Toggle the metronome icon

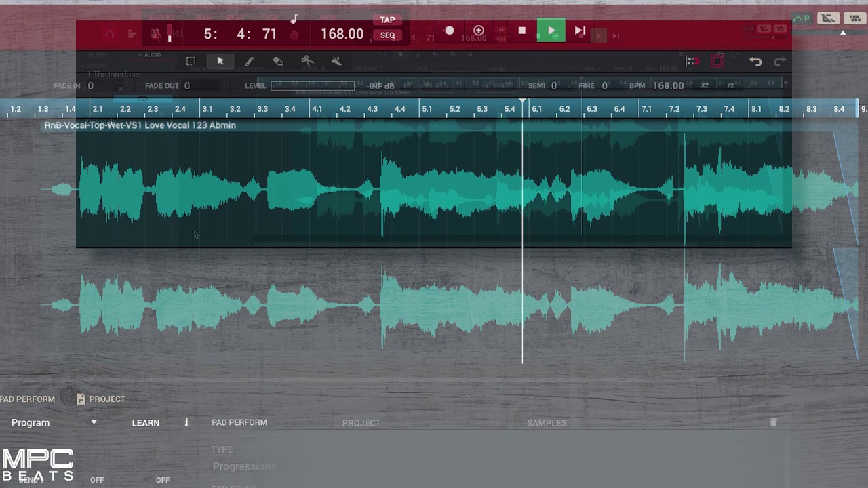pyautogui.click(x=155, y=33)
